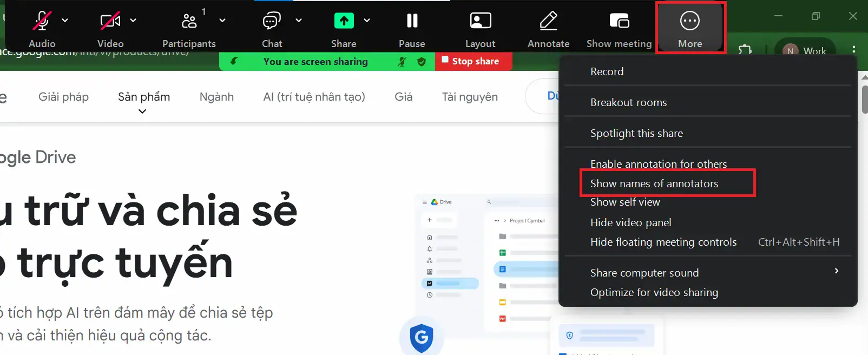The height and width of the screenshot is (355, 868).
Task: Select Record from the More menu
Action: point(607,71)
